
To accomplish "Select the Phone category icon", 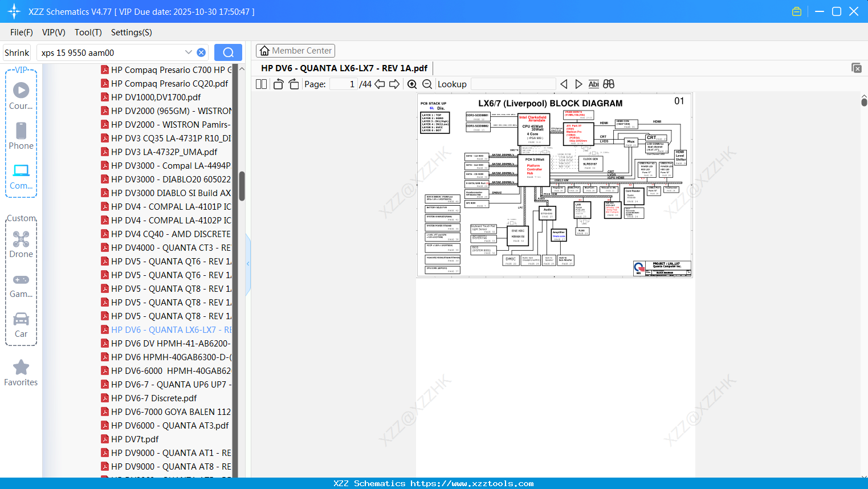I will click(21, 136).
